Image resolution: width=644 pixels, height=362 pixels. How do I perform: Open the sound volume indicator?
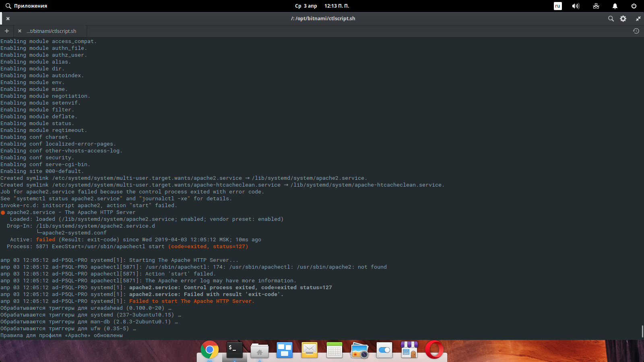(576, 6)
